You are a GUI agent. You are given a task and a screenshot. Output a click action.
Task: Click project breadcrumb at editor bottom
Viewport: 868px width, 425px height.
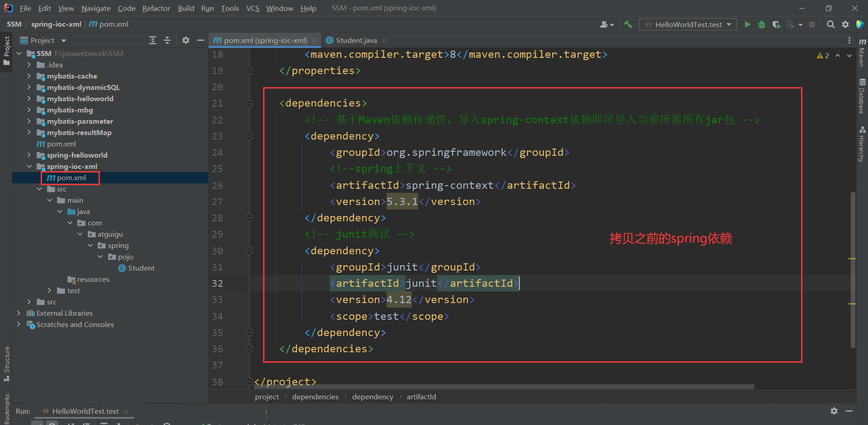pyautogui.click(x=267, y=397)
